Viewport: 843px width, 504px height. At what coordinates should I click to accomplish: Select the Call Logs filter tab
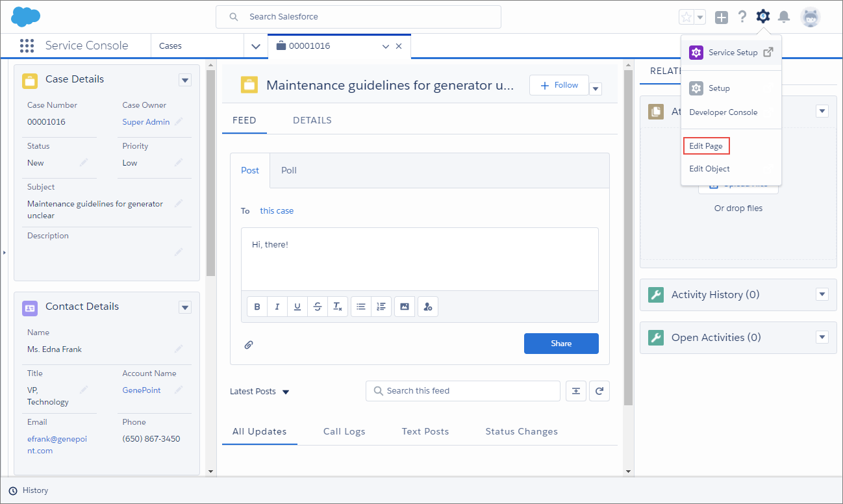[344, 431]
